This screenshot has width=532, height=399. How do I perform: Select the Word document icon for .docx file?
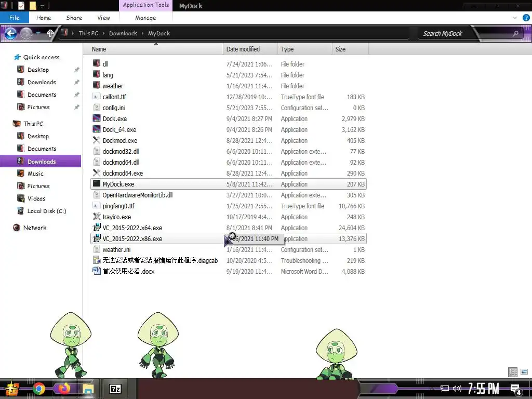96,271
